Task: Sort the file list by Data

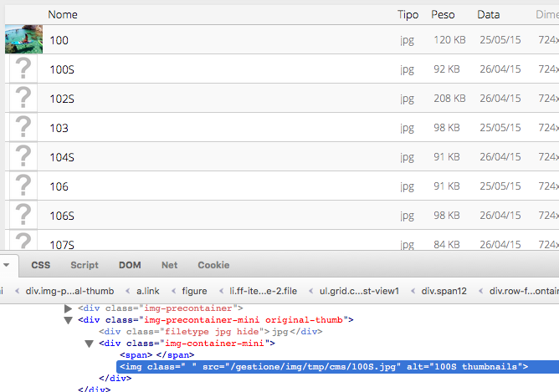Action: coord(489,14)
